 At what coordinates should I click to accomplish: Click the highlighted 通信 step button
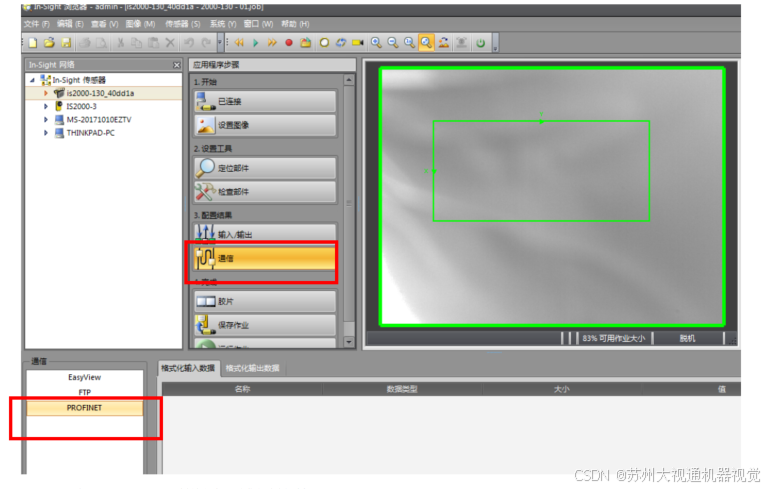(x=265, y=258)
